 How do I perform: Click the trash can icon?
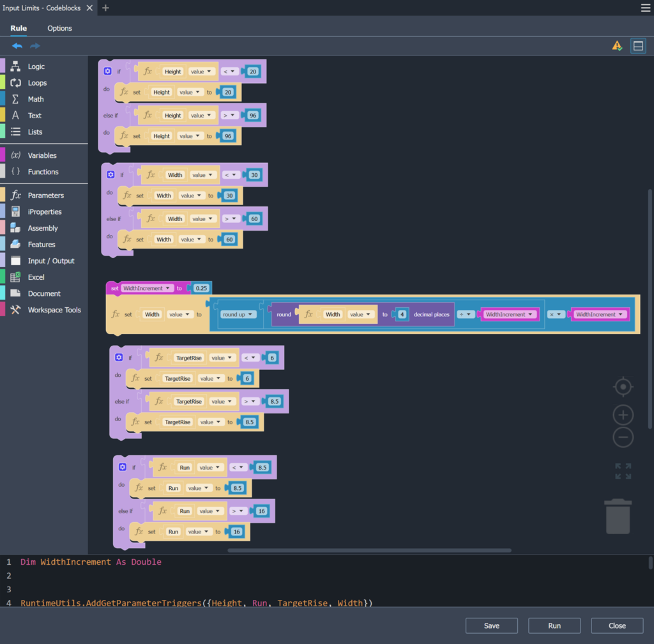point(618,516)
